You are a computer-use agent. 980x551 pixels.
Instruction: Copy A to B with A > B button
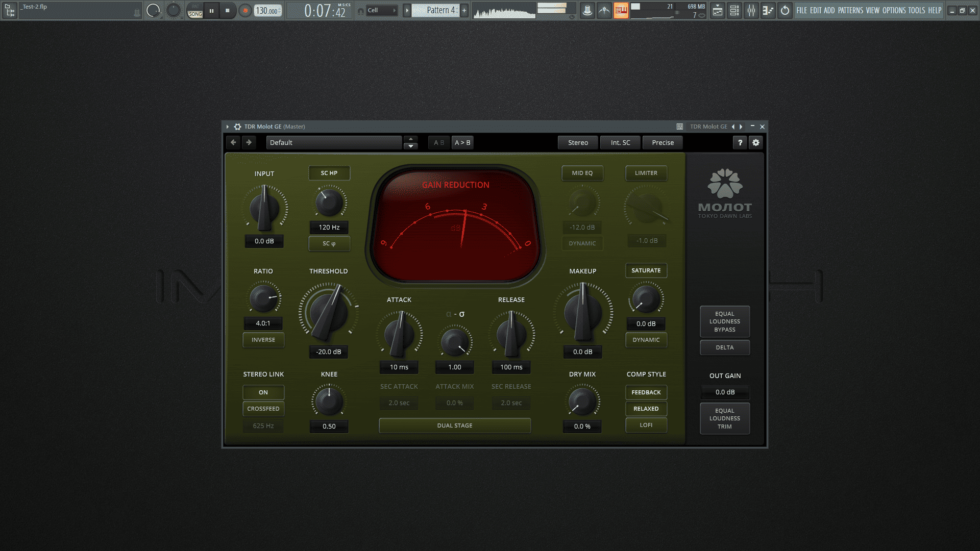(x=462, y=143)
